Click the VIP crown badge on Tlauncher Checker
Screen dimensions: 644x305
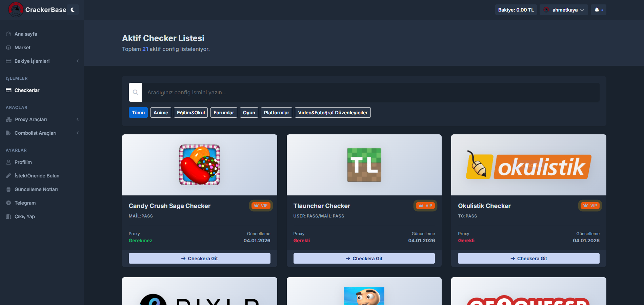[x=425, y=206]
